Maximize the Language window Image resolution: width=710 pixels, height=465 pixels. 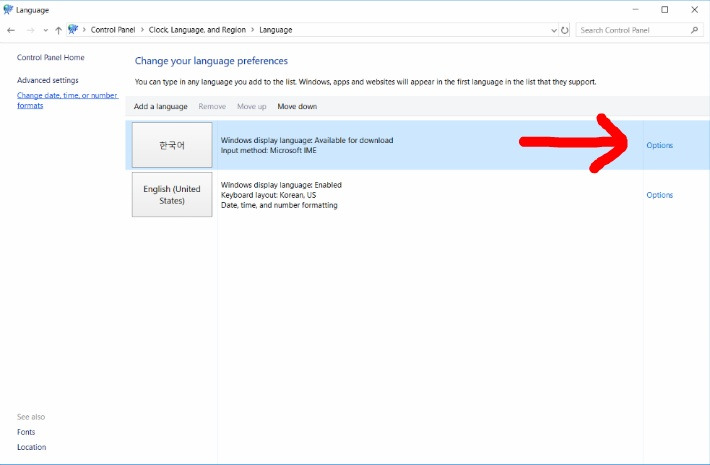[x=664, y=10]
